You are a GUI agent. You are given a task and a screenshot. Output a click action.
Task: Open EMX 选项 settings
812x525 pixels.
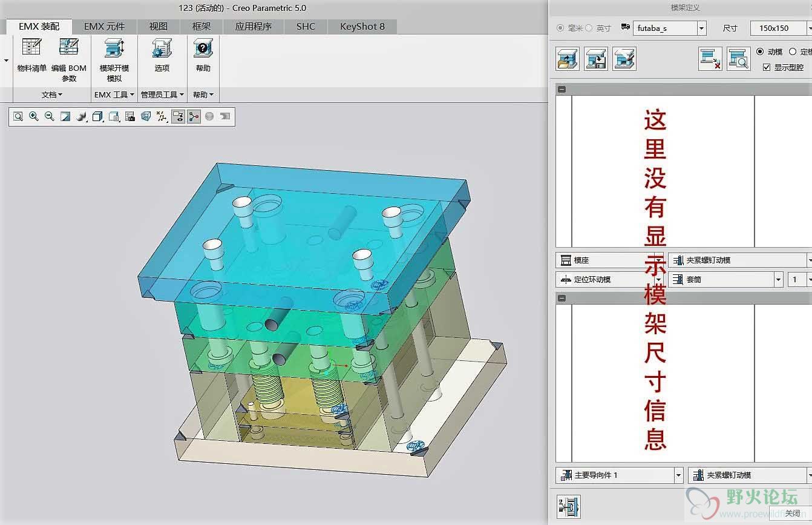[x=162, y=56]
